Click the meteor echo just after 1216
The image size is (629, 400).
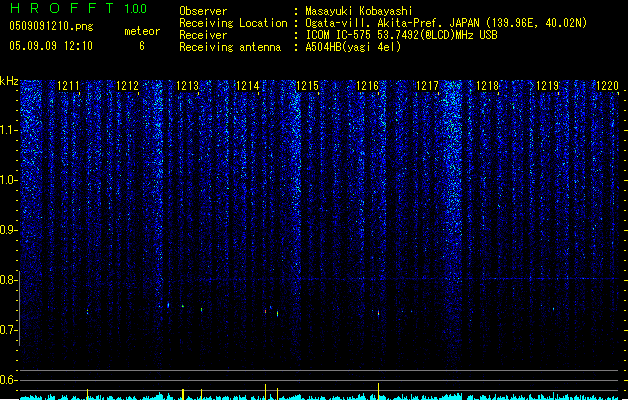[378, 313]
